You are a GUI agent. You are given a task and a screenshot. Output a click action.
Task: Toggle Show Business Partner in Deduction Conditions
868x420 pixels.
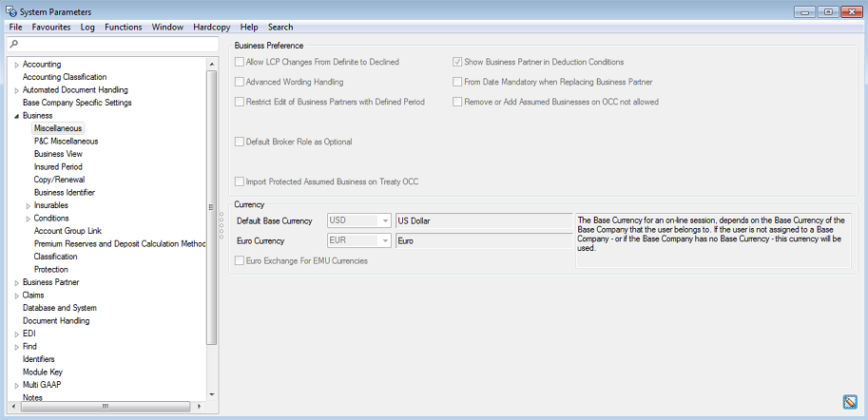click(x=457, y=62)
